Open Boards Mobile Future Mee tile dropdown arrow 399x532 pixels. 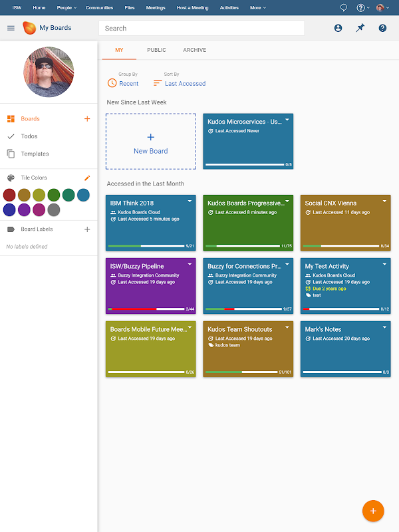point(190,327)
